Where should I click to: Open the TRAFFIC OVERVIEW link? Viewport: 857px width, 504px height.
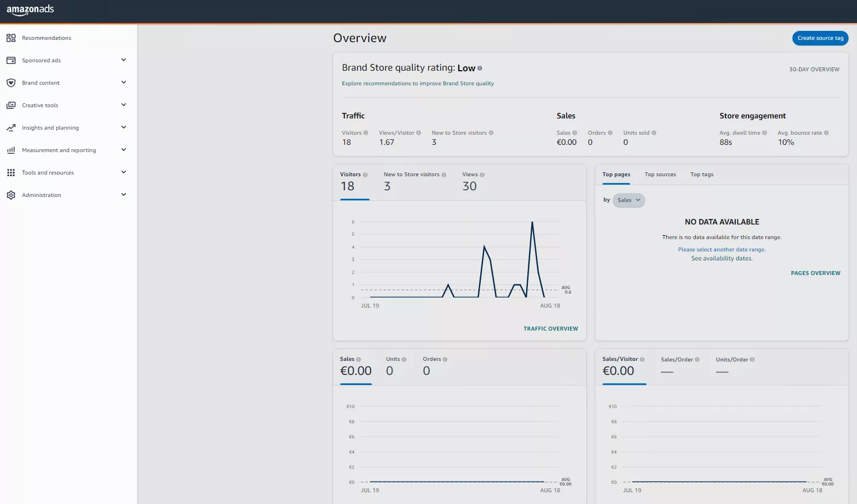[550, 329]
